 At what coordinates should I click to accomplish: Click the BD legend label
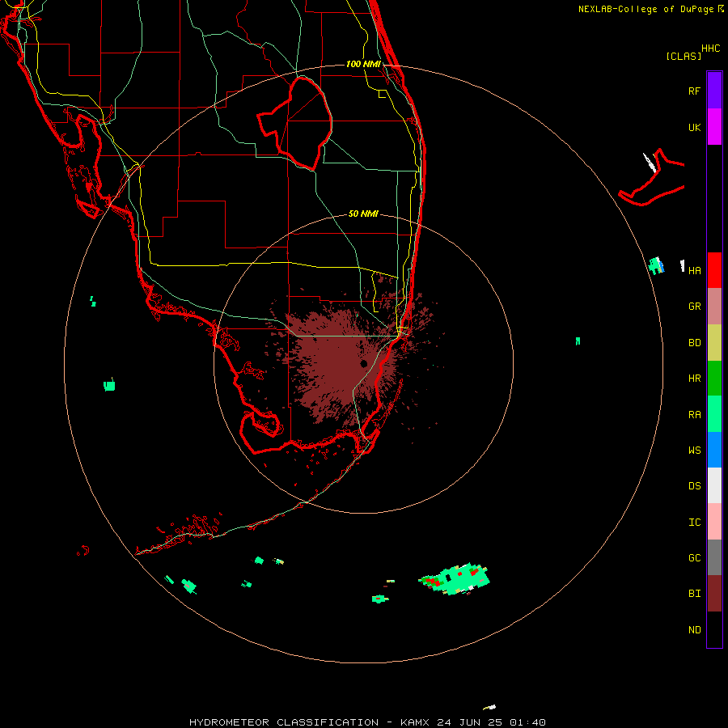pos(694,343)
